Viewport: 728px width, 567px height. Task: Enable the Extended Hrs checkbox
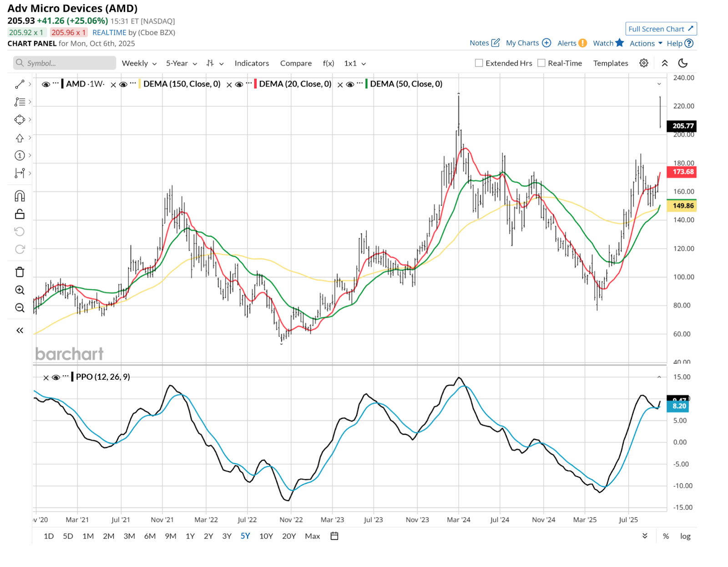[x=479, y=63]
